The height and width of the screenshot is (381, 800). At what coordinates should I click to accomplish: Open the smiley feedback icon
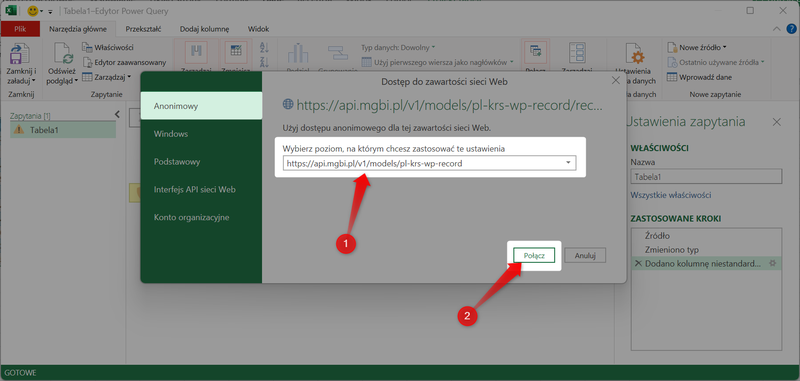point(33,11)
